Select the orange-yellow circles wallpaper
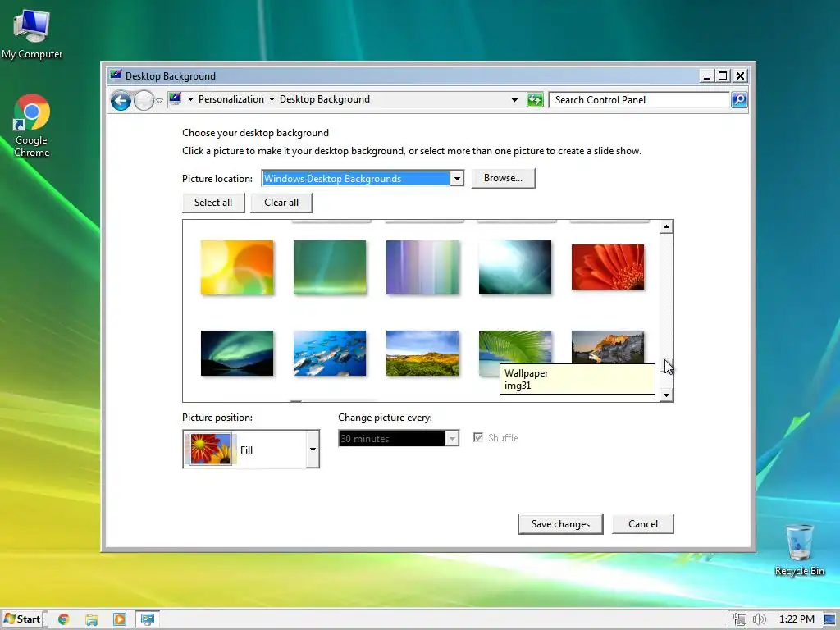The image size is (840, 630). 237,267
